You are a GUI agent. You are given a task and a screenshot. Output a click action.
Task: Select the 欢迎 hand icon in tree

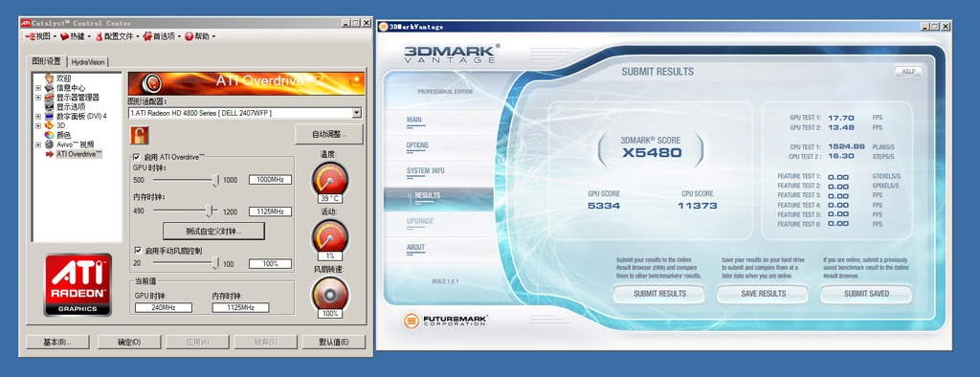point(49,78)
